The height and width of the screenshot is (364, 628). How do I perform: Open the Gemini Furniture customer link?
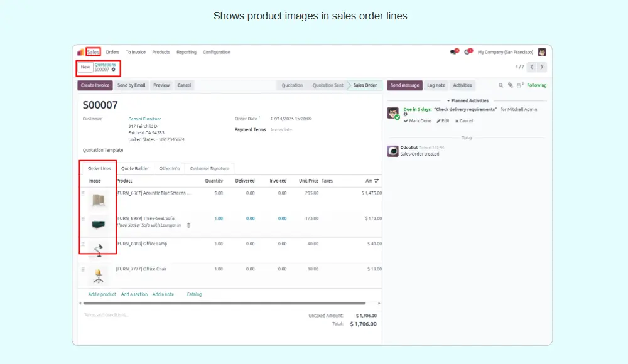pos(144,119)
